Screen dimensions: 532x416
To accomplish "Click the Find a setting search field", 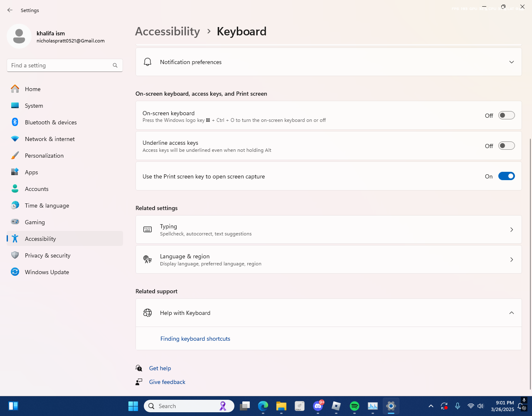I will point(65,65).
